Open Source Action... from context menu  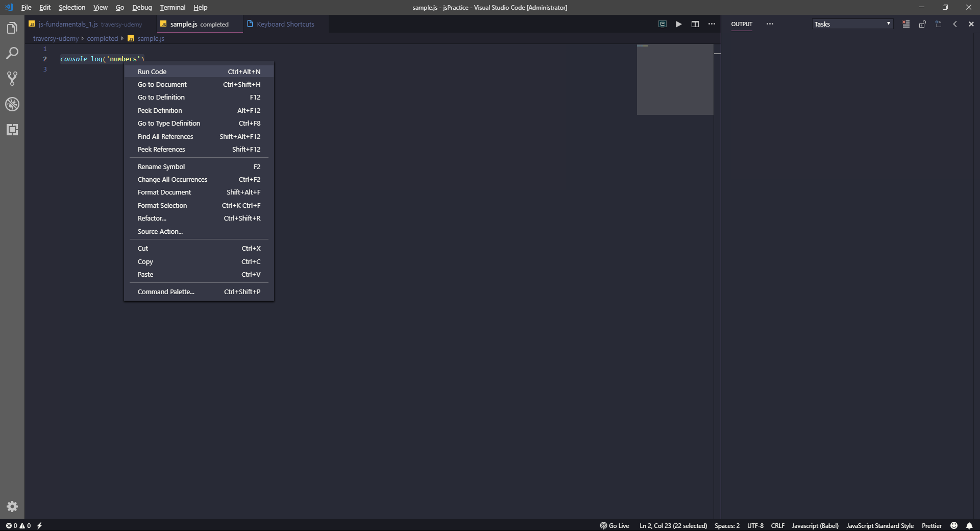pyautogui.click(x=199, y=231)
